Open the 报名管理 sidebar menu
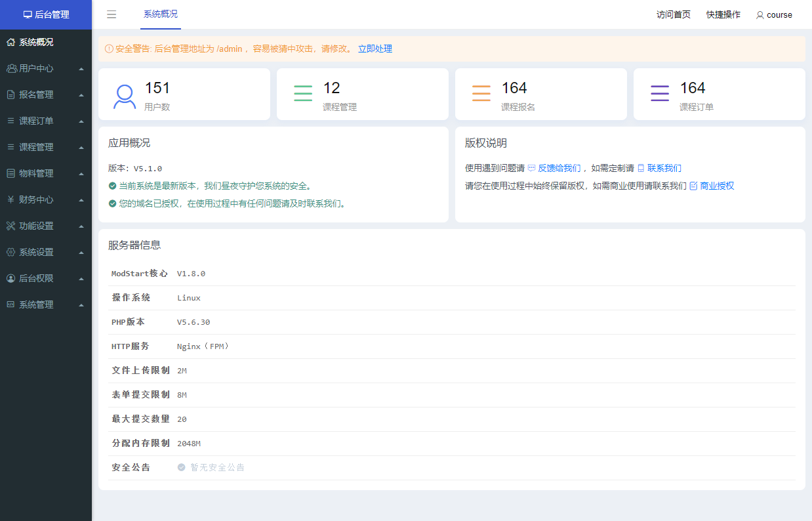Image resolution: width=812 pixels, height=521 pixels. [x=46, y=94]
